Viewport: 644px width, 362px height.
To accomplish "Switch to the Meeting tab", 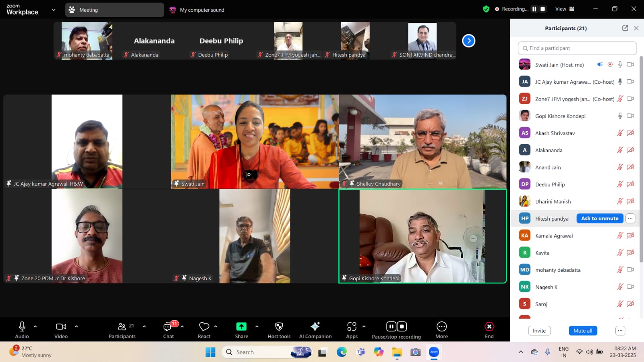I will point(114,10).
